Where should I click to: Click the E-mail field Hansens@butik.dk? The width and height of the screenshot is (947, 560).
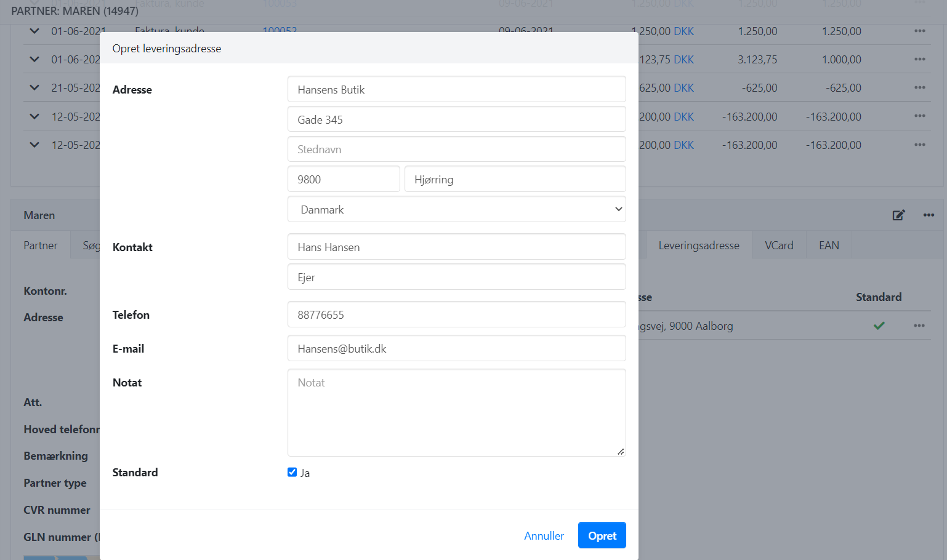coord(457,348)
